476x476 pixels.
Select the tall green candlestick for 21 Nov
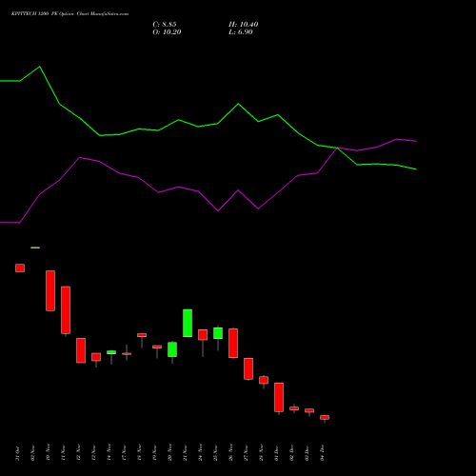pos(188,323)
